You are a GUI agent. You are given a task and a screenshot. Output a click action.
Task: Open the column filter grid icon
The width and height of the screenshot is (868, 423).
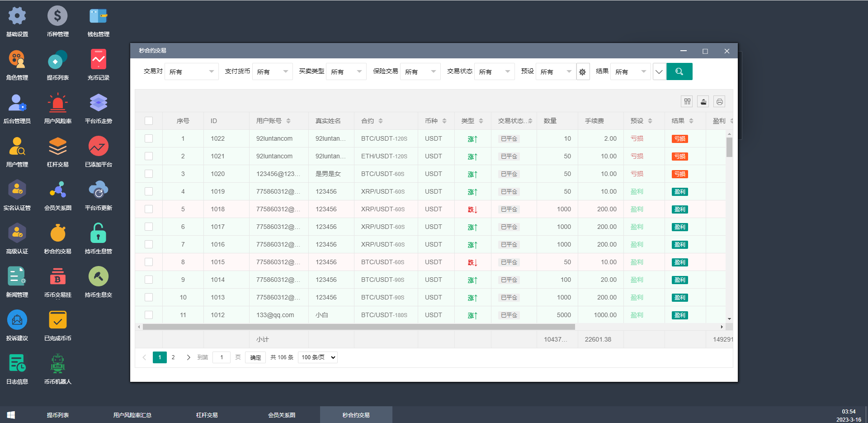(x=687, y=102)
